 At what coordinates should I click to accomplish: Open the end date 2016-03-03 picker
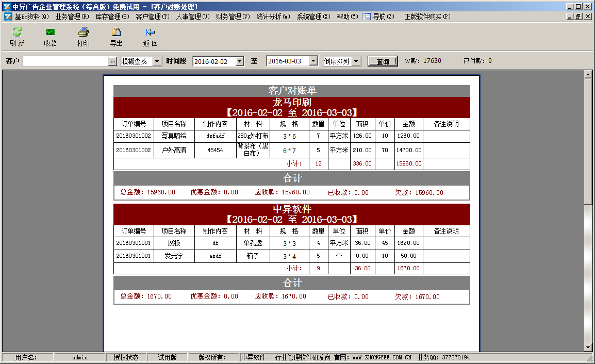(x=313, y=61)
